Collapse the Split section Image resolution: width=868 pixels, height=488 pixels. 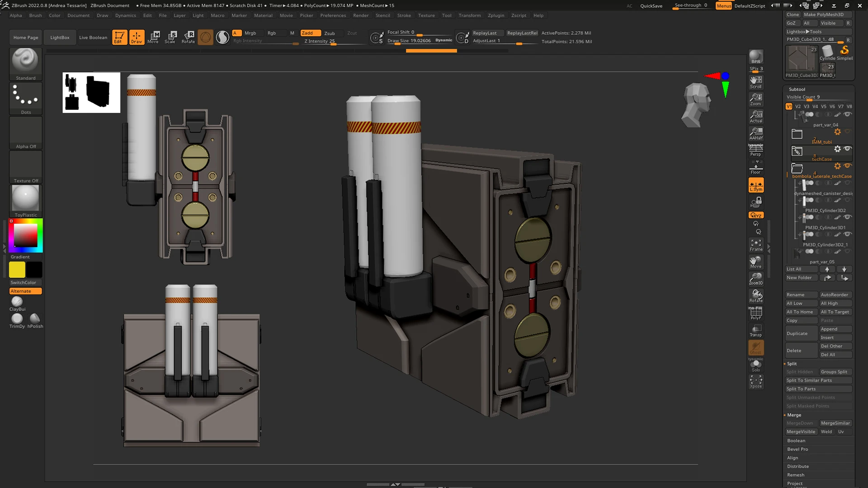[792, 364]
